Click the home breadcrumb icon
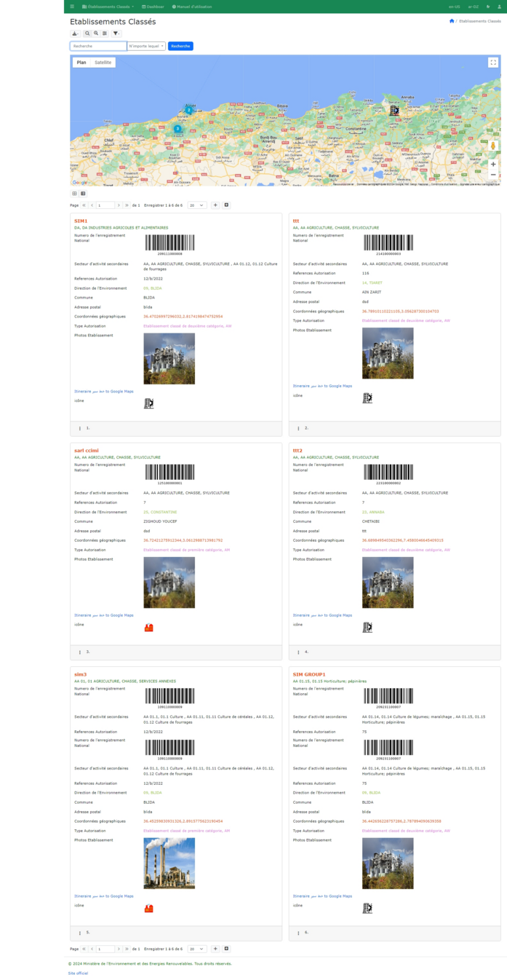Image resolution: width=507 pixels, height=980 pixels. (x=452, y=21)
